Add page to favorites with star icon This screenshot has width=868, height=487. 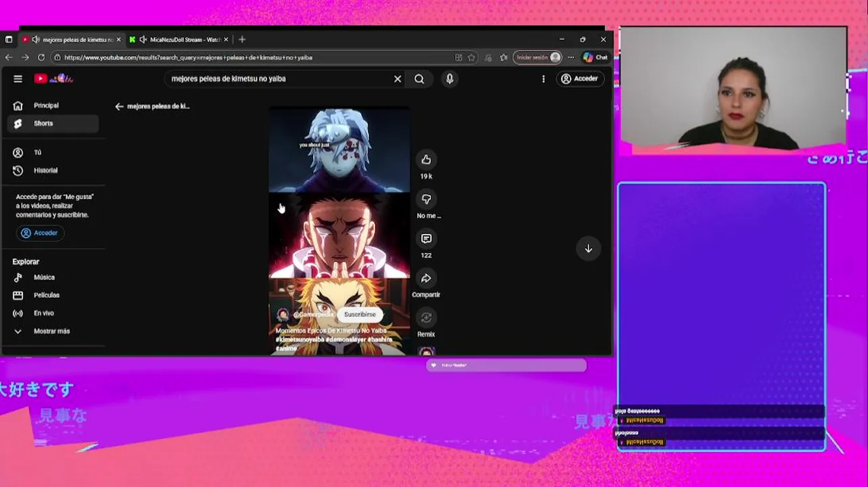click(x=471, y=57)
